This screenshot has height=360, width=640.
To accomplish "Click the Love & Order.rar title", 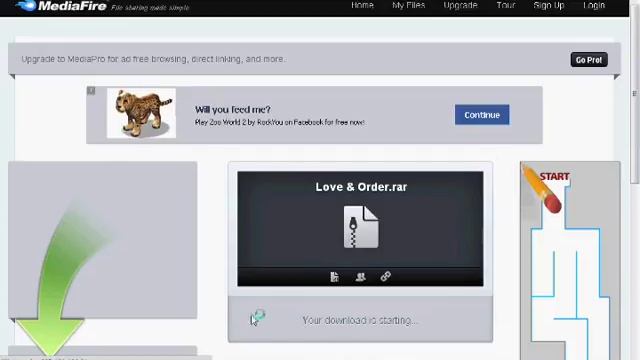I will 361,187.
